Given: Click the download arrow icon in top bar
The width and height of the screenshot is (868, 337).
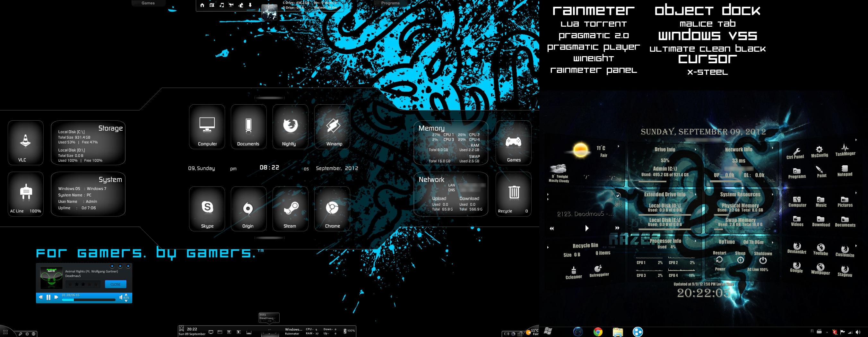Looking at the screenshot, I should pos(250,5).
